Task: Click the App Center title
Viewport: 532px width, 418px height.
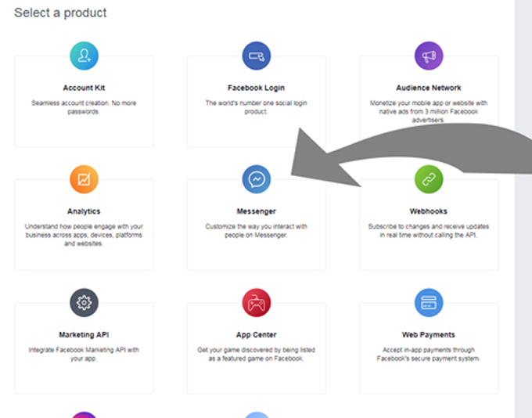Action: (257, 335)
